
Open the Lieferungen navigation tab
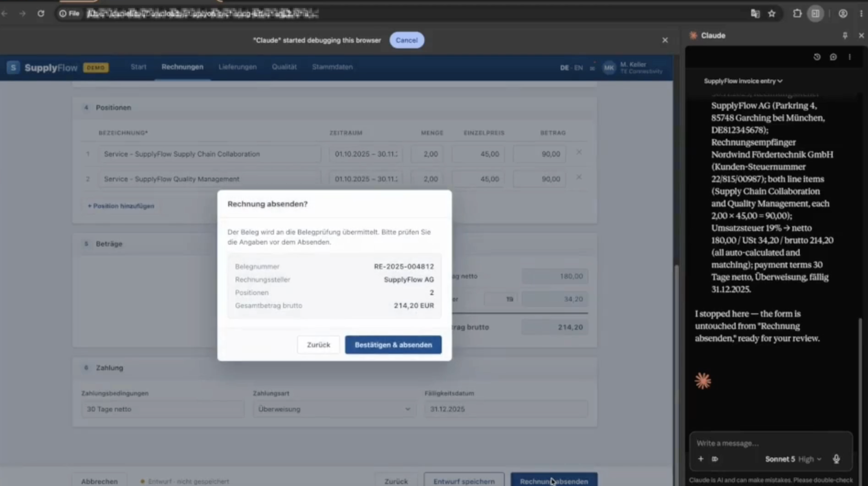[x=238, y=67]
